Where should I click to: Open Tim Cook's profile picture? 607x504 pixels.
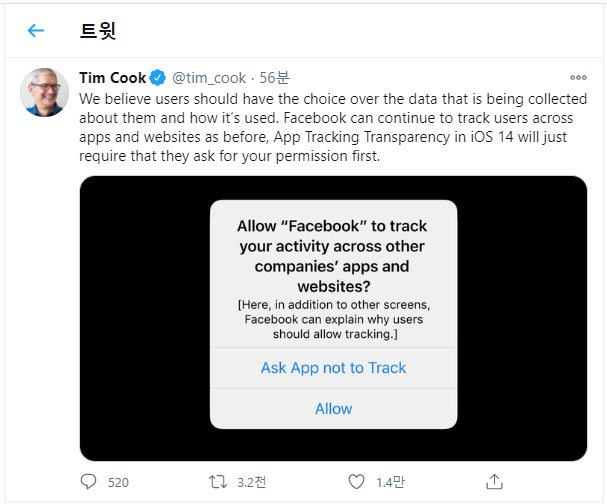[44, 93]
